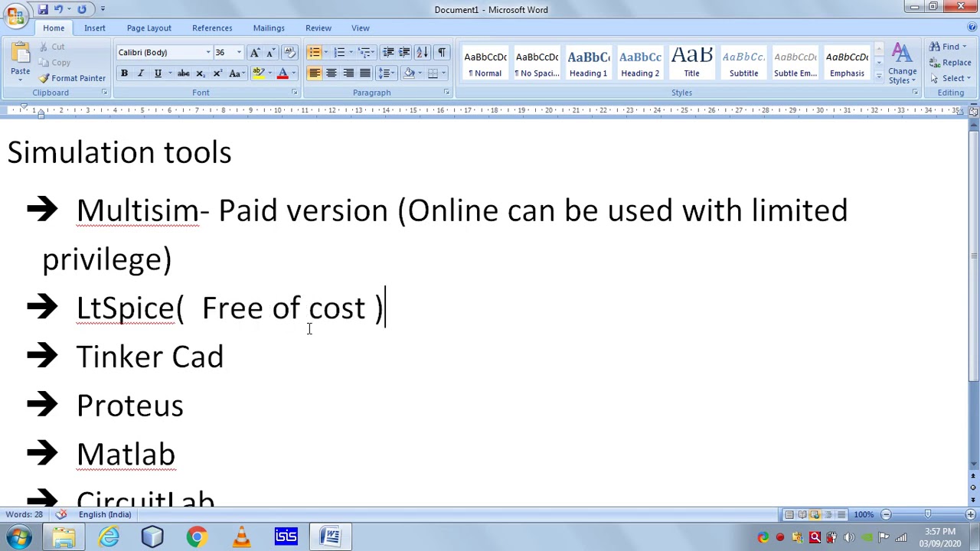The image size is (980, 551).
Task: Toggle the bullet list button
Action: point(315,52)
